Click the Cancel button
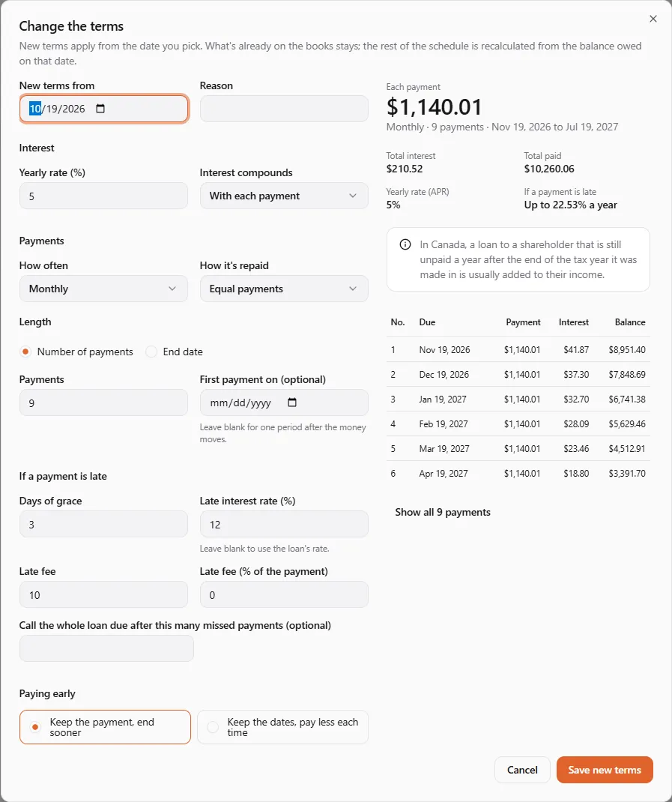 (x=522, y=770)
